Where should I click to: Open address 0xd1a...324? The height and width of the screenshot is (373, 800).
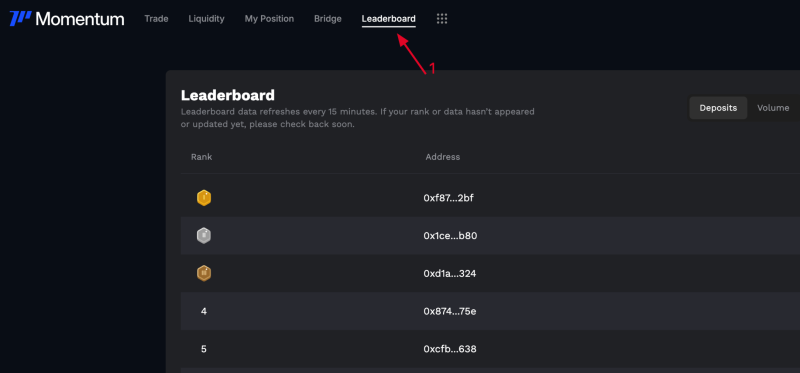point(449,273)
